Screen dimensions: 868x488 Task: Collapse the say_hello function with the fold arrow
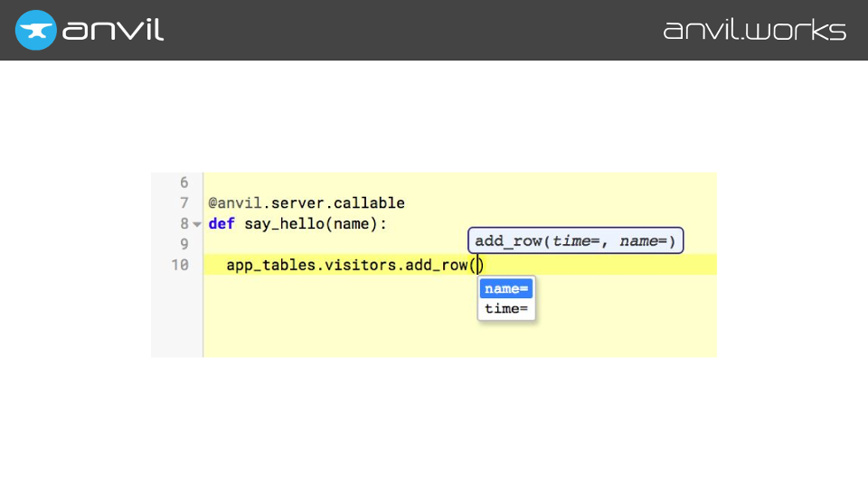197,224
